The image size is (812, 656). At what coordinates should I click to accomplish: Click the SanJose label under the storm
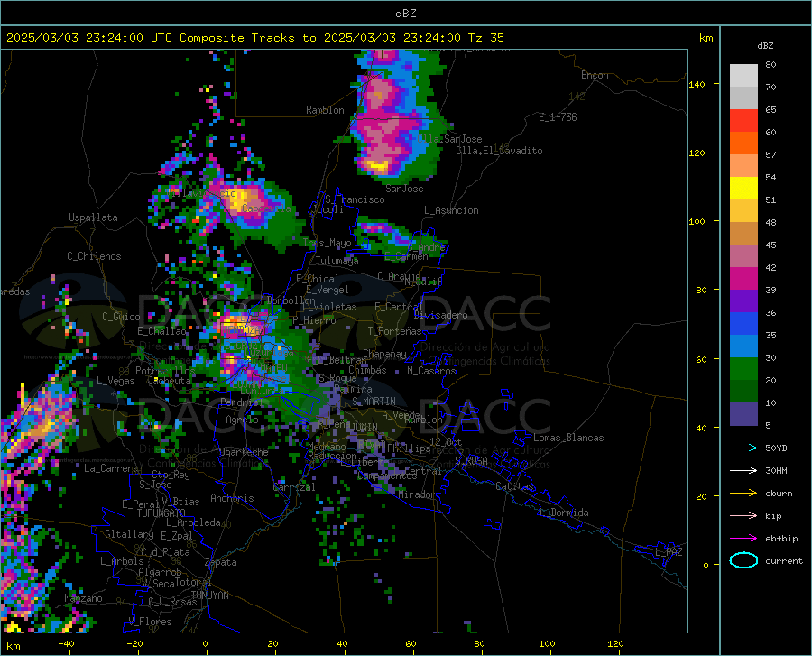click(x=404, y=189)
